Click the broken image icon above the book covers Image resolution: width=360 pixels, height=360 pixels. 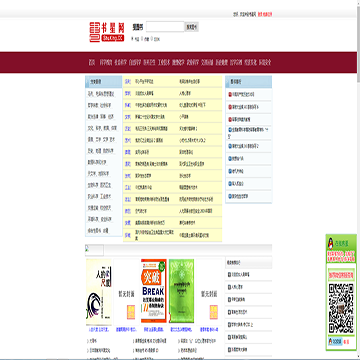[94, 250]
